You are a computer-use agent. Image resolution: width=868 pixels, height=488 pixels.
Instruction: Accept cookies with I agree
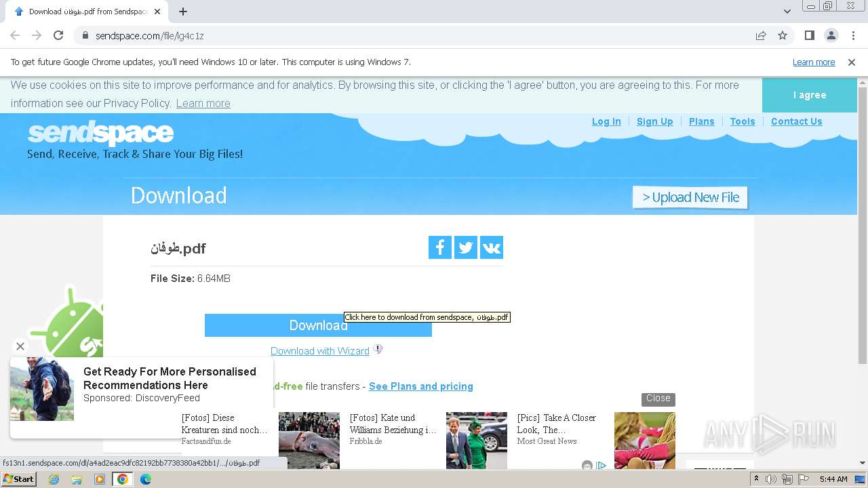click(810, 95)
